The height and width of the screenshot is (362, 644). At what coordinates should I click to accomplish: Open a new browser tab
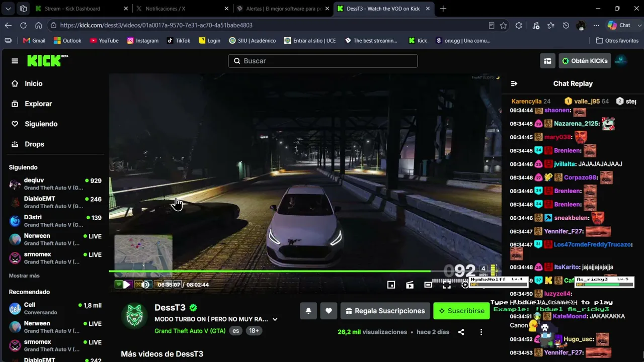(443, 9)
